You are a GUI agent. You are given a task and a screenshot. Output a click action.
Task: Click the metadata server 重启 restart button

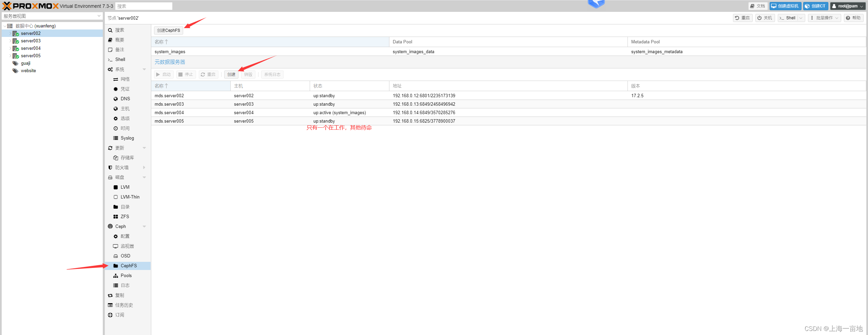[x=208, y=75]
